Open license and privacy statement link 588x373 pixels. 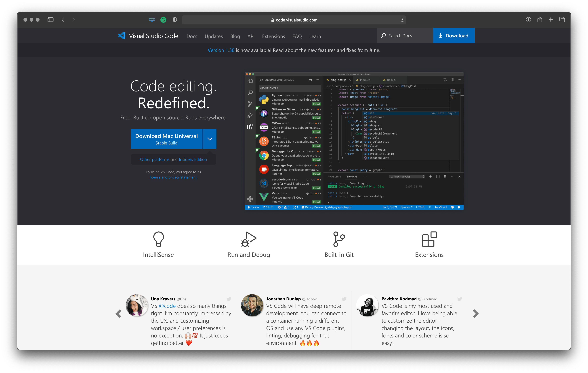pyautogui.click(x=173, y=177)
